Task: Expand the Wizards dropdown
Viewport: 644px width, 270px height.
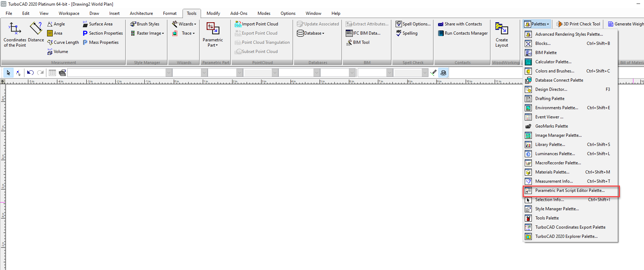Action: (184, 24)
